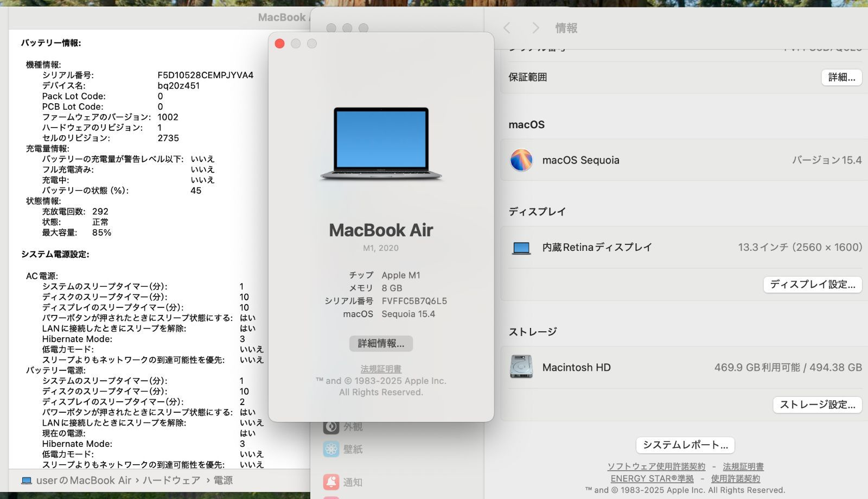Screen dimensions: 868x499
Task: Open 法規証明書 link in settings footer
Action: tap(743, 466)
